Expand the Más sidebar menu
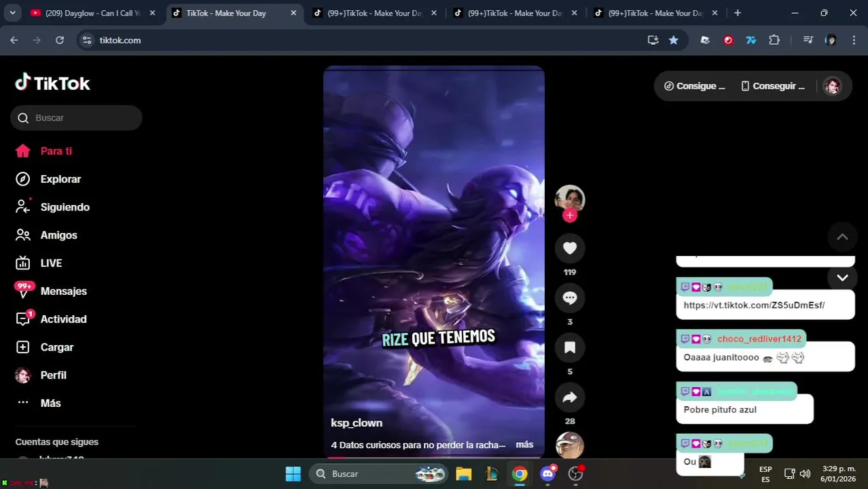 pos(38,403)
